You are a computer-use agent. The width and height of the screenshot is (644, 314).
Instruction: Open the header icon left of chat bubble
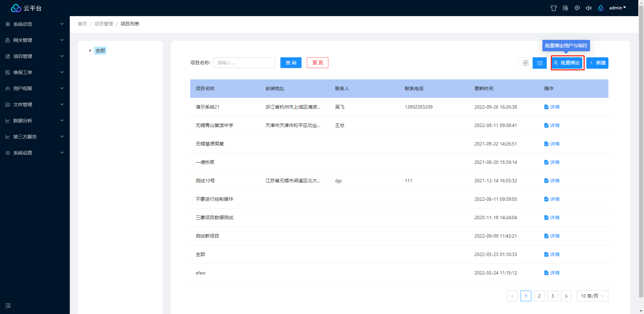pos(566,8)
